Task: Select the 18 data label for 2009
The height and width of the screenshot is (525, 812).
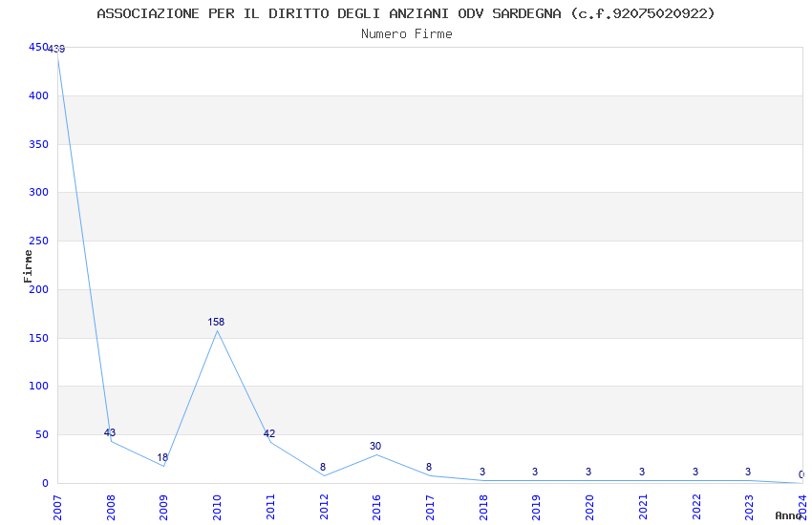Action: click(162, 457)
